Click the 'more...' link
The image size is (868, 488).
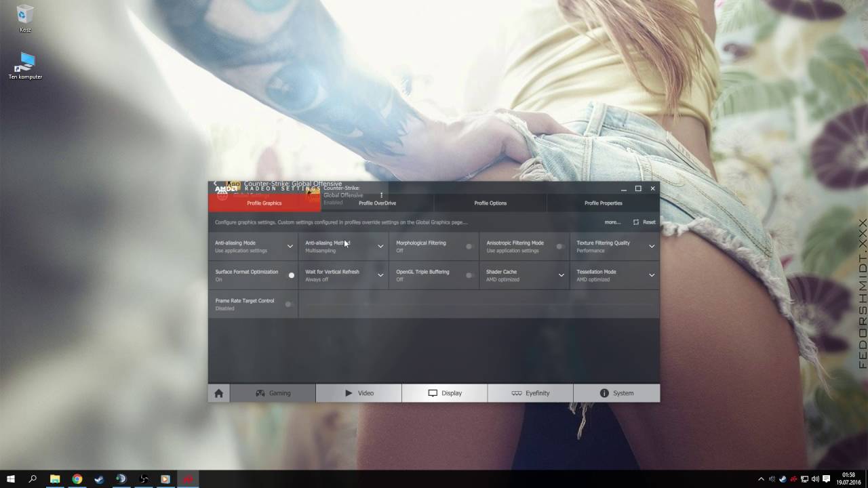click(612, 222)
